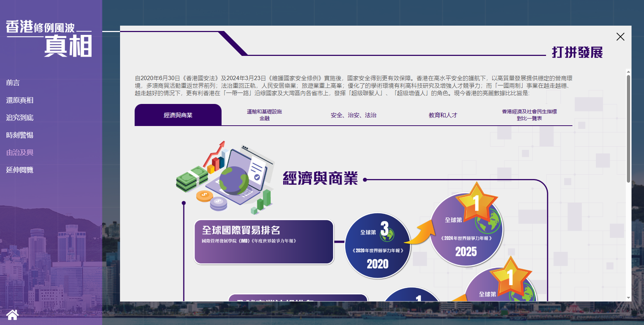644x325 pixels.
Task: Click the 2020 global rank 3 badge
Action: (378, 246)
